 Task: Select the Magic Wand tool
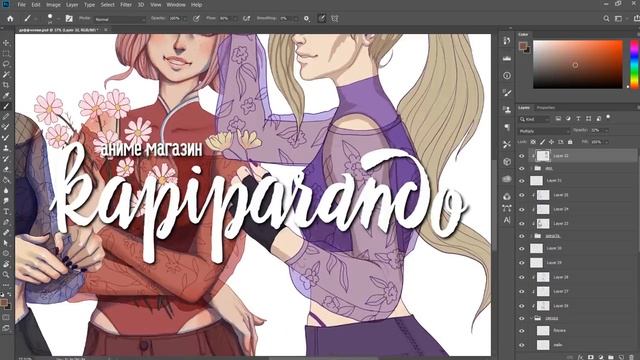[6, 75]
